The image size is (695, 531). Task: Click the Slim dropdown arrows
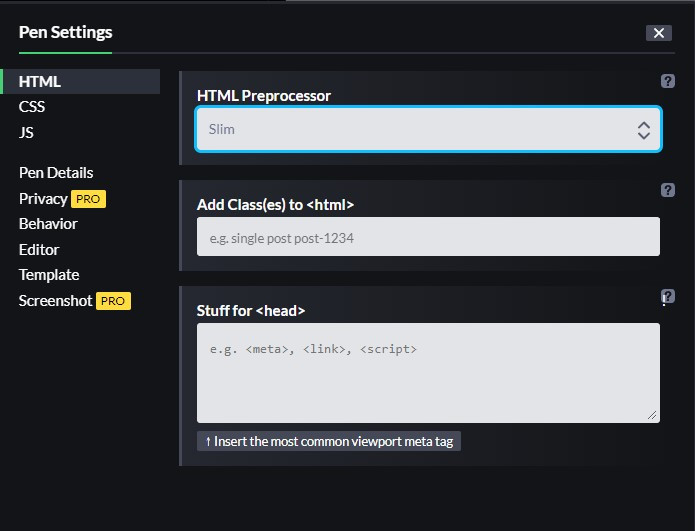coord(643,130)
